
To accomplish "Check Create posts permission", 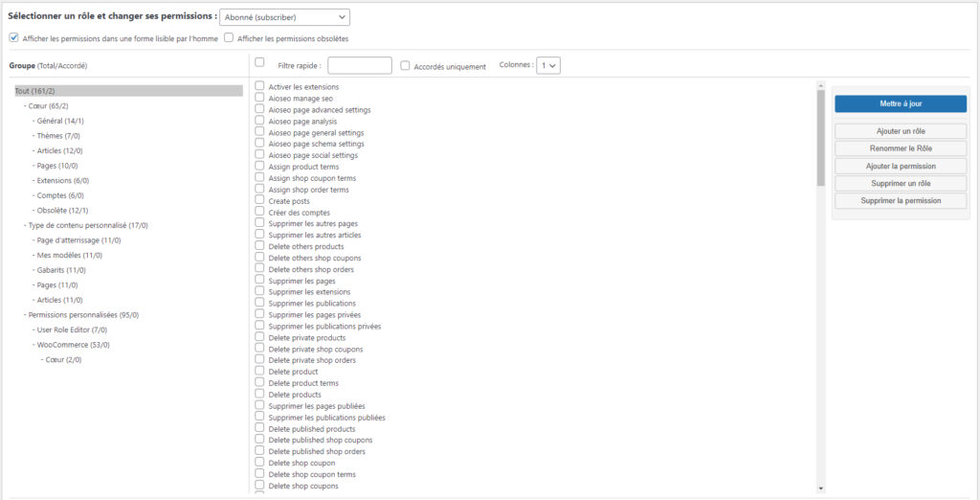I will point(259,200).
